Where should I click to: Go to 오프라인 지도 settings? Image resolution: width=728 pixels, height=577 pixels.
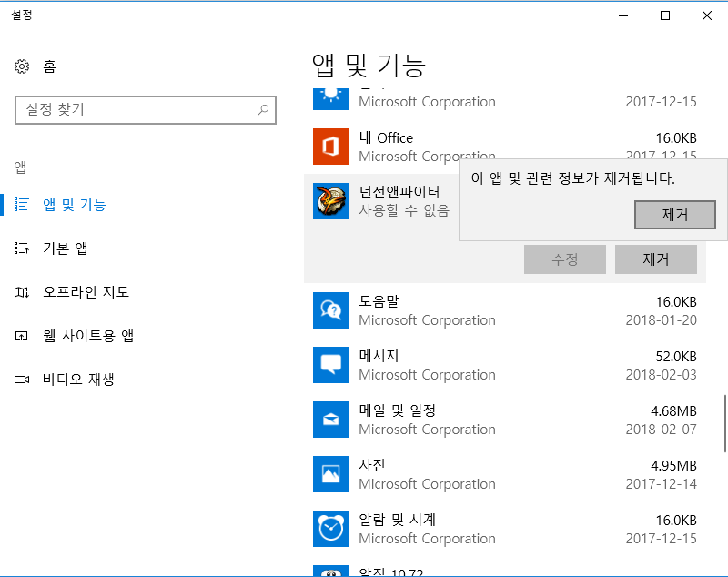click(x=86, y=292)
